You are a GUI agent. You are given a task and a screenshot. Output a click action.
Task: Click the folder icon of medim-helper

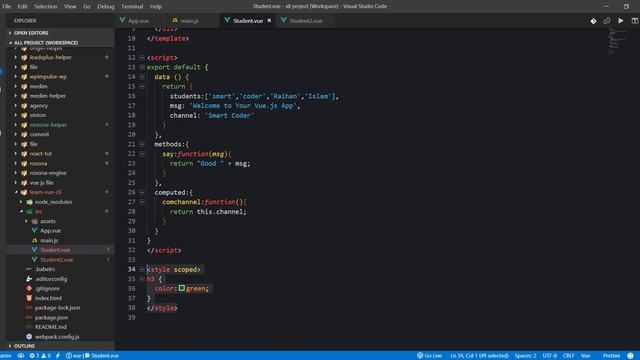point(24,96)
